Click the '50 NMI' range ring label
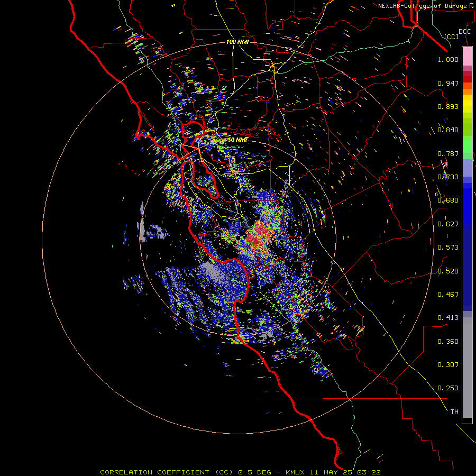Image resolution: width=476 pixels, height=476 pixels. pyautogui.click(x=237, y=140)
